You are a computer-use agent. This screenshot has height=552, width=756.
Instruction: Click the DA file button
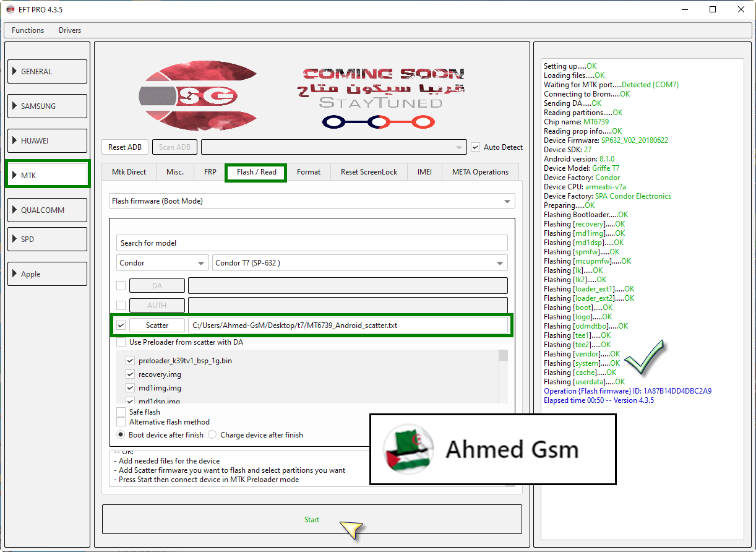pyautogui.click(x=157, y=286)
